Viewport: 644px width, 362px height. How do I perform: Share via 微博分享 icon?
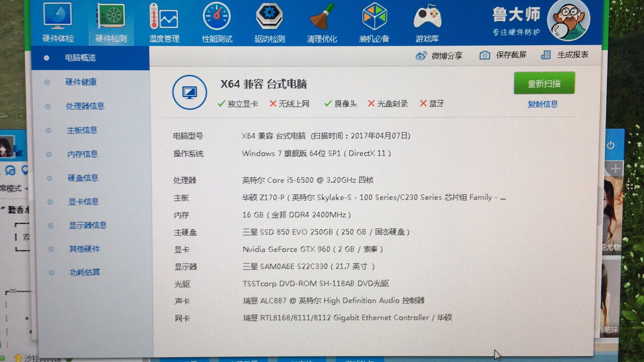(439, 55)
